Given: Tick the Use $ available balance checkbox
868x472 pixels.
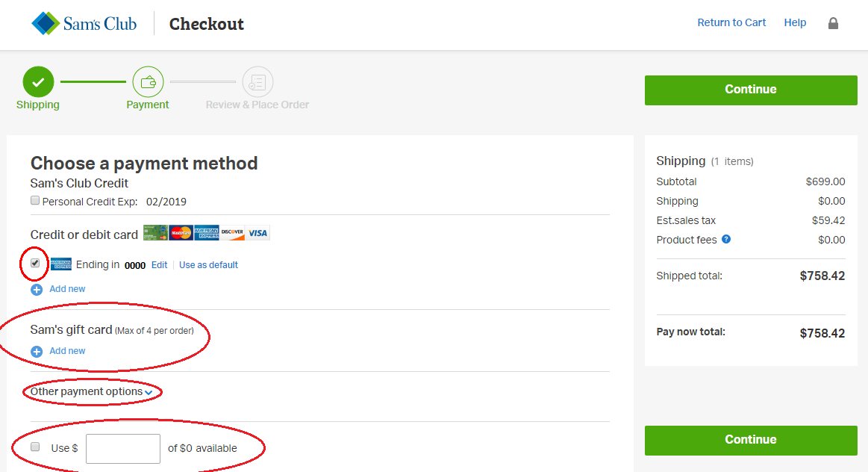Looking at the screenshot, I should pos(35,447).
